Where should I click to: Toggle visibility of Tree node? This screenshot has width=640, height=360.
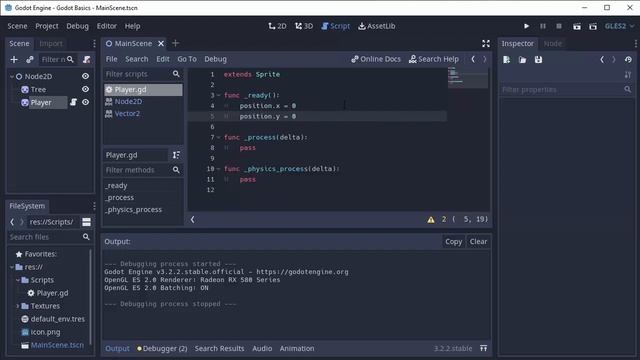point(85,89)
